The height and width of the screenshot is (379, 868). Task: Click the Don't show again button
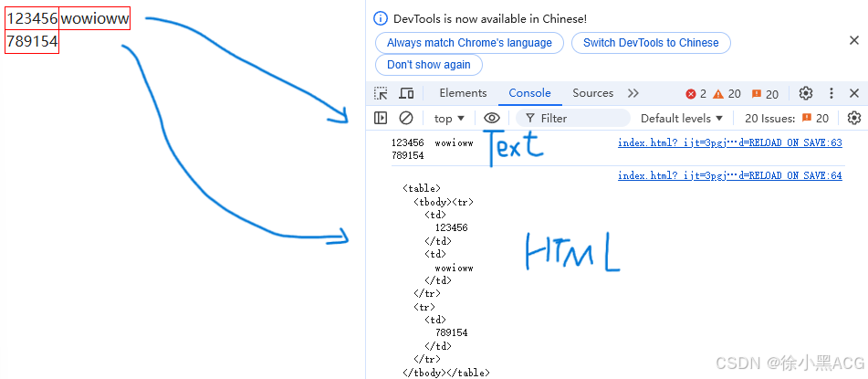tap(429, 64)
